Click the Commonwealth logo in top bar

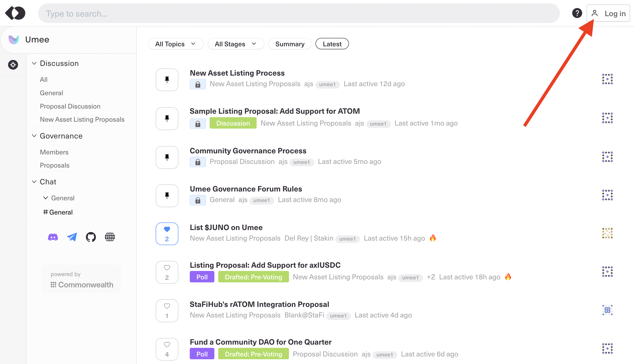tap(15, 13)
